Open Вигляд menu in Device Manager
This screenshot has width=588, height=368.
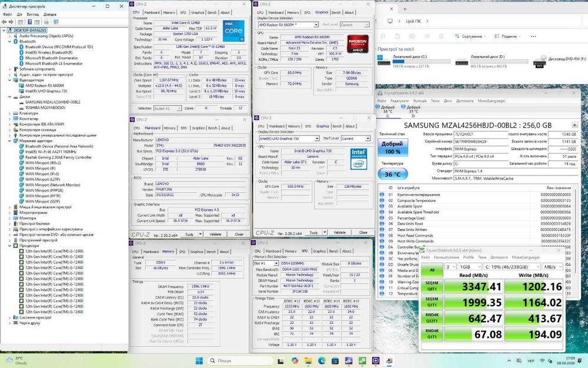pyautogui.click(x=32, y=14)
